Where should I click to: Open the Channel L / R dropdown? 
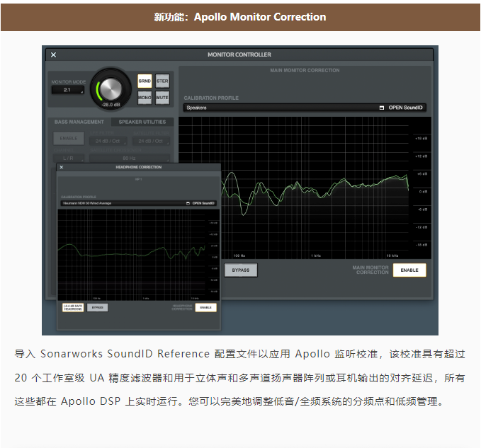69,158
